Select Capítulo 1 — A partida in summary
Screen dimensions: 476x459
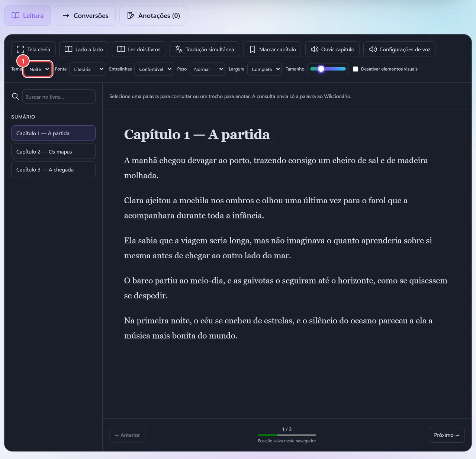(x=53, y=133)
